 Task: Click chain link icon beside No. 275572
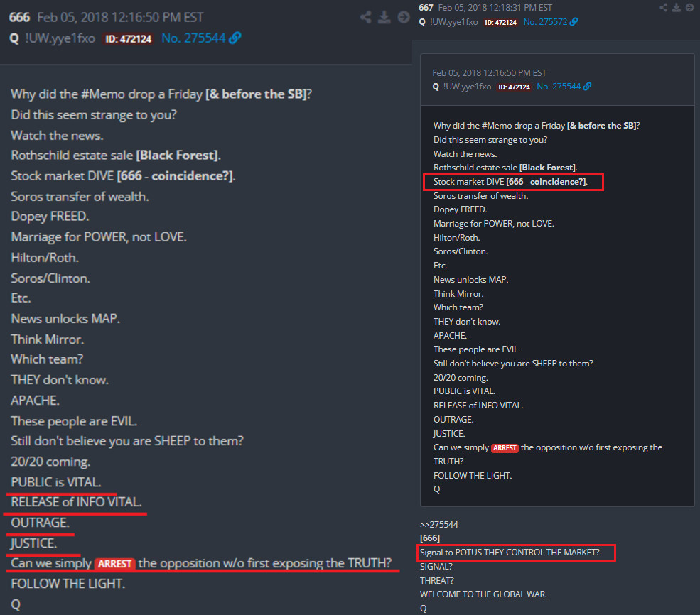coord(574,22)
